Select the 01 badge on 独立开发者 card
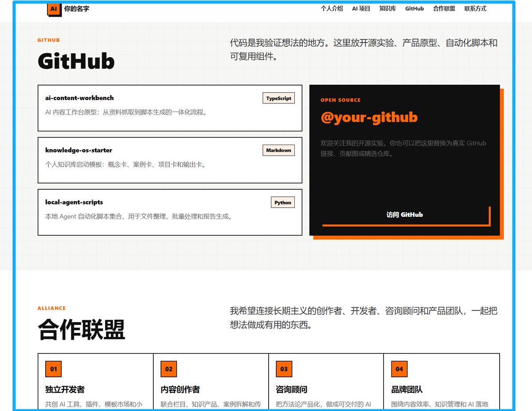Image resolution: width=532 pixels, height=411 pixels. pyautogui.click(x=54, y=369)
